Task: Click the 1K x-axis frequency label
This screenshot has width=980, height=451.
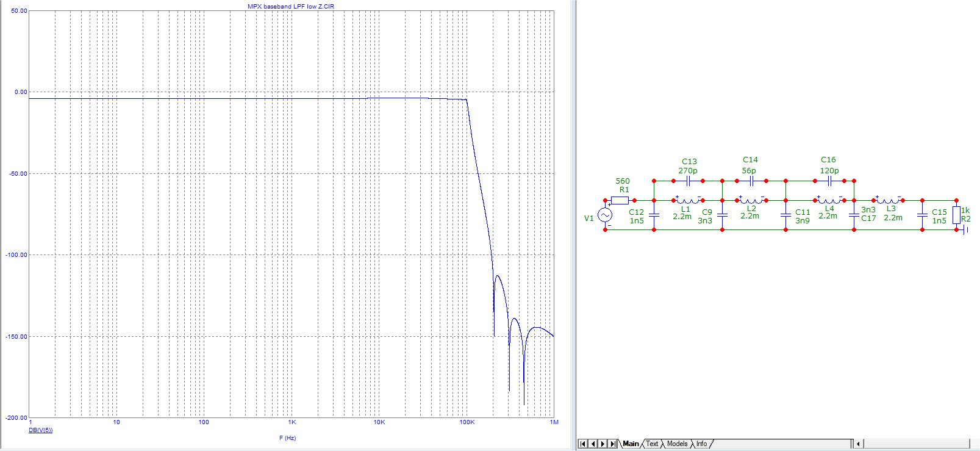Action: tap(292, 422)
